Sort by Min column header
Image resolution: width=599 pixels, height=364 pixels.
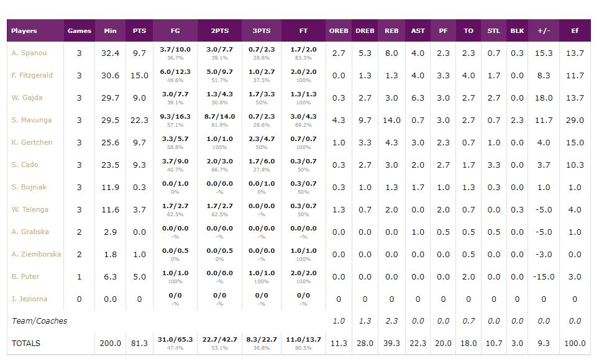click(110, 30)
